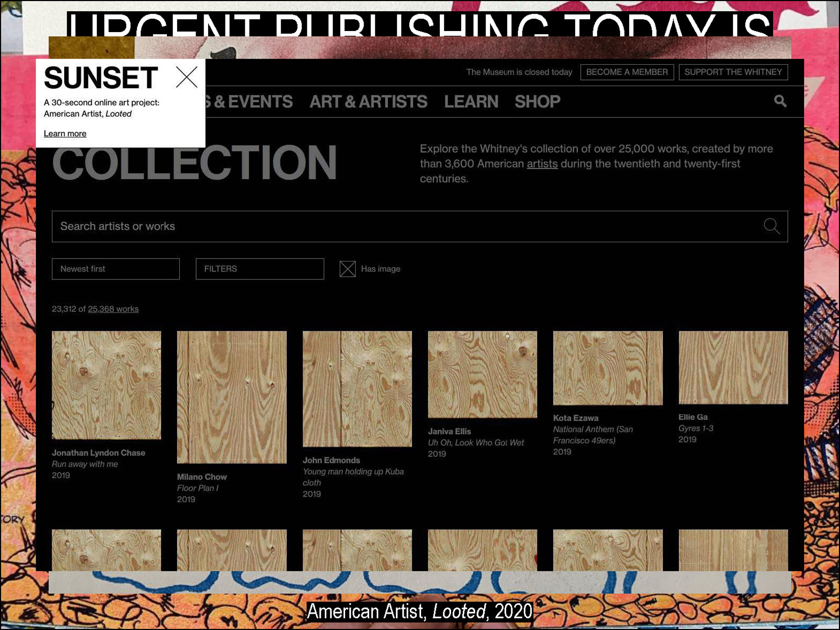Open the 25,368 works link
The image size is (840, 630).
(x=113, y=309)
